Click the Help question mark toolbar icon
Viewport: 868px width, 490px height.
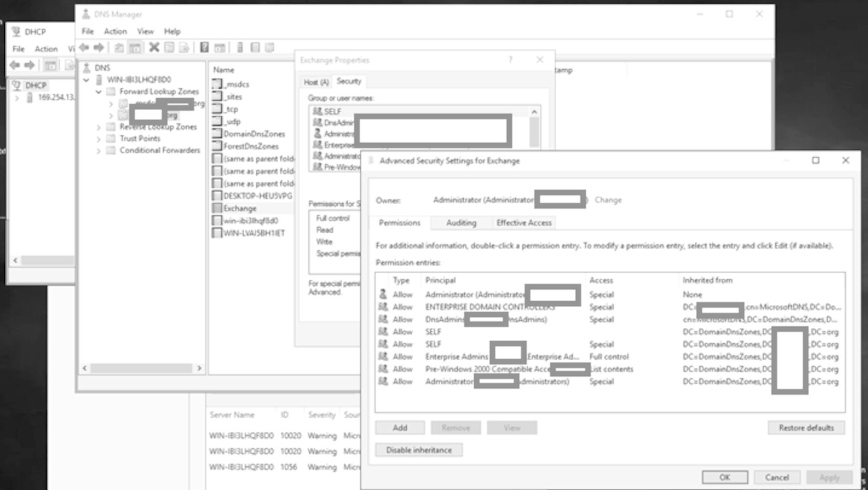[x=204, y=48]
